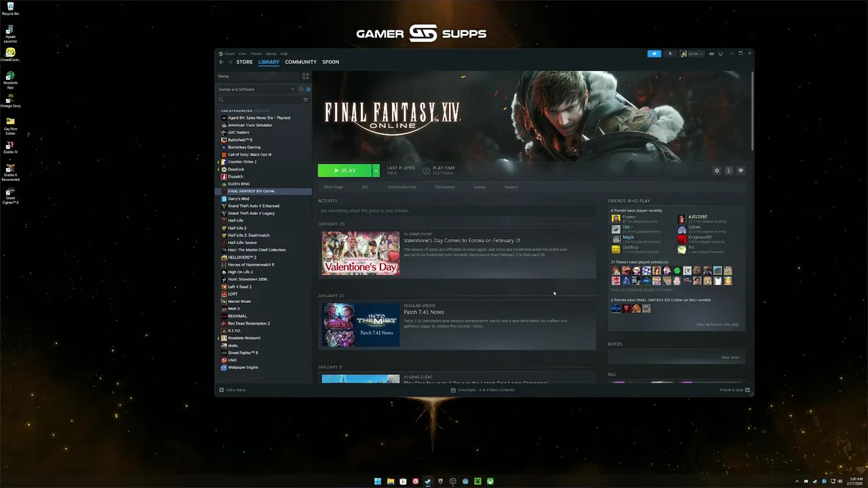Viewport: 868px width, 488px height.
Task: Expand the Play button options dropdown arrow
Action: coord(376,171)
